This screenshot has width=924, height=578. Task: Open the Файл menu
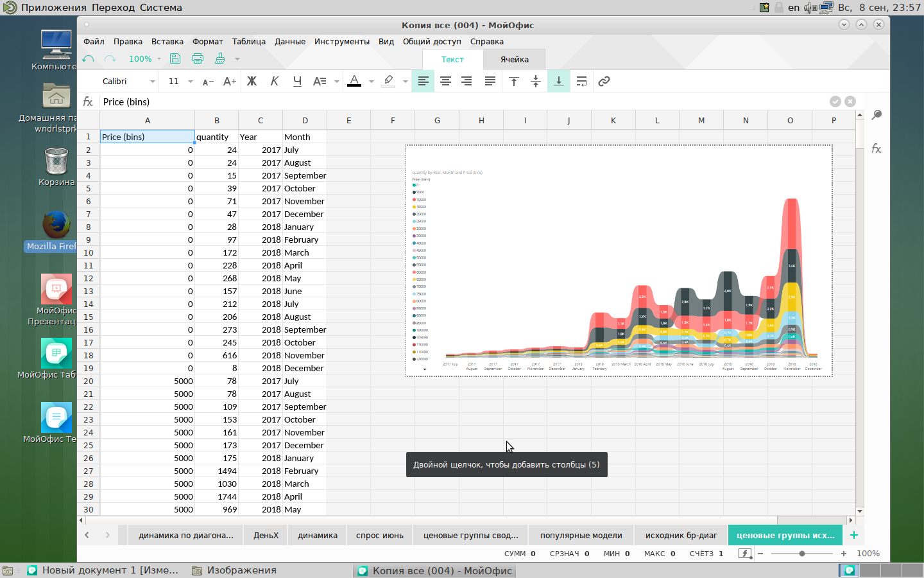coord(94,42)
